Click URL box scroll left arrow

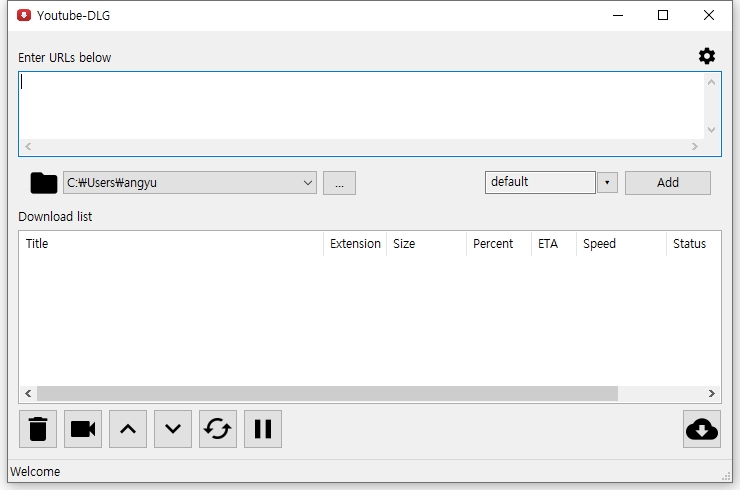[x=28, y=147]
